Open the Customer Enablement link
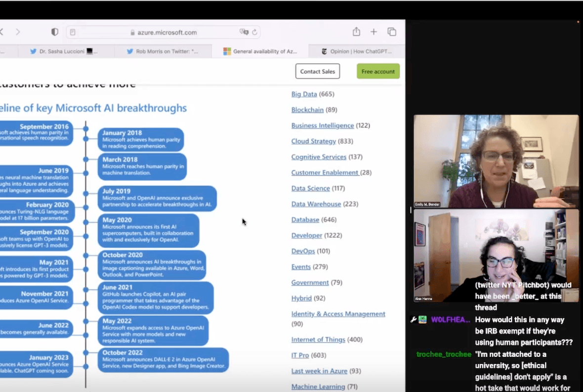The height and width of the screenshot is (392, 583). [325, 172]
